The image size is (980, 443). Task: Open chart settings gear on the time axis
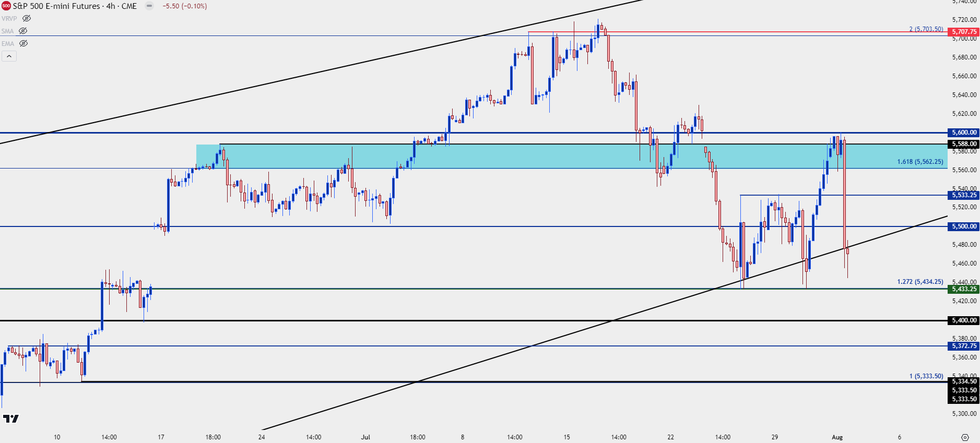click(x=965, y=437)
